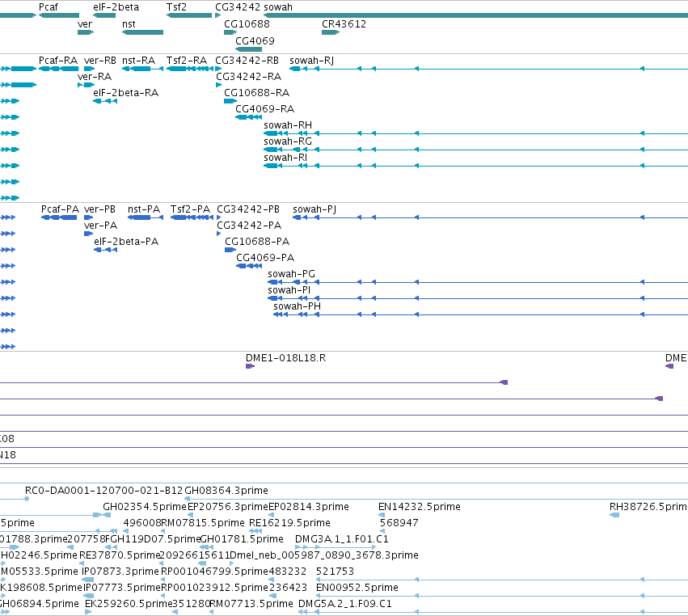Click the IP07873.3prime EST label
The width and height of the screenshot is (688, 616).
120,572
